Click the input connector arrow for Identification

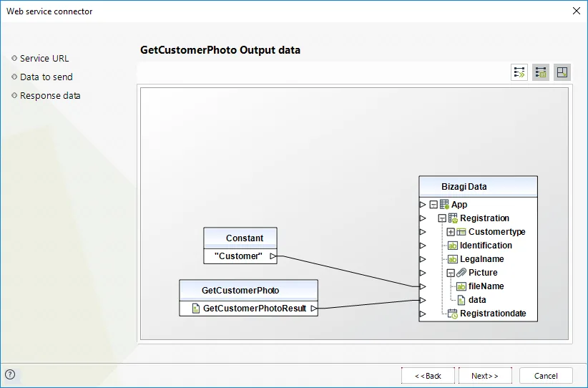pyautogui.click(x=423, y=246)
